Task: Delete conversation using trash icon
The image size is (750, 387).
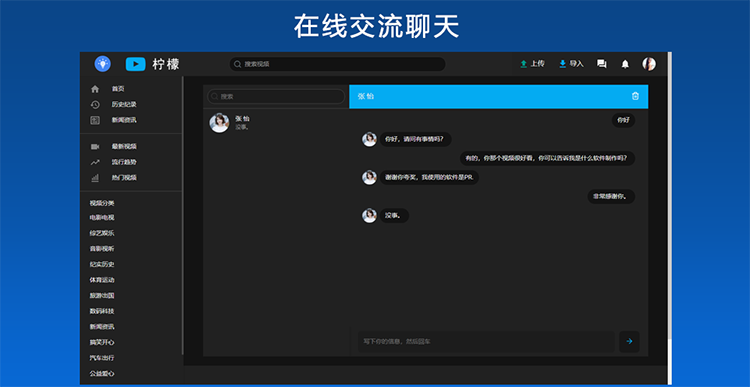Action: (x=635, y=96)
